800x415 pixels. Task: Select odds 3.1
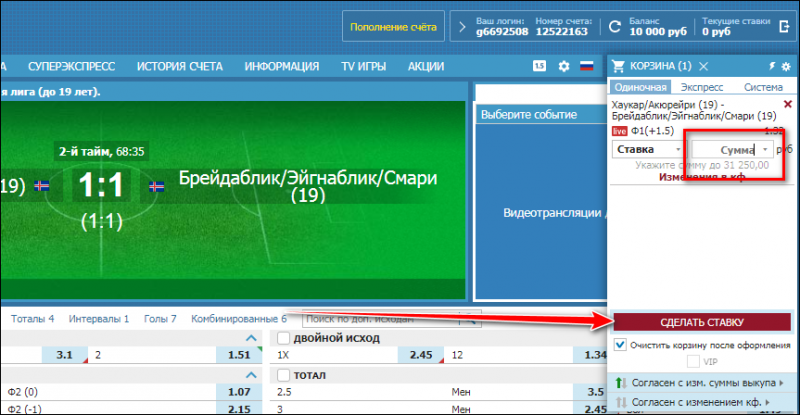point(64,355)
